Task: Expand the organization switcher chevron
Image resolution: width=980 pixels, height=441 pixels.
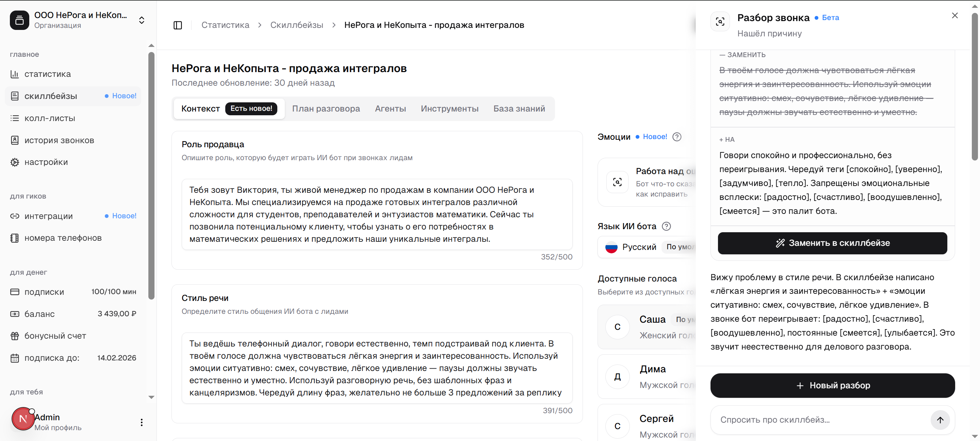Action: 142,20
